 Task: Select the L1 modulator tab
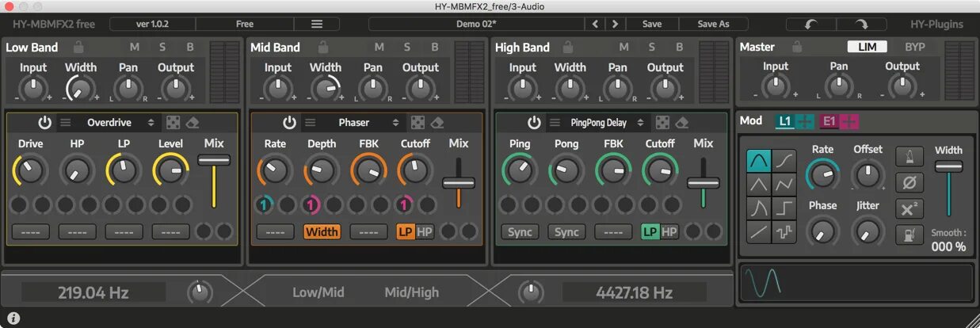coord(784,121)
